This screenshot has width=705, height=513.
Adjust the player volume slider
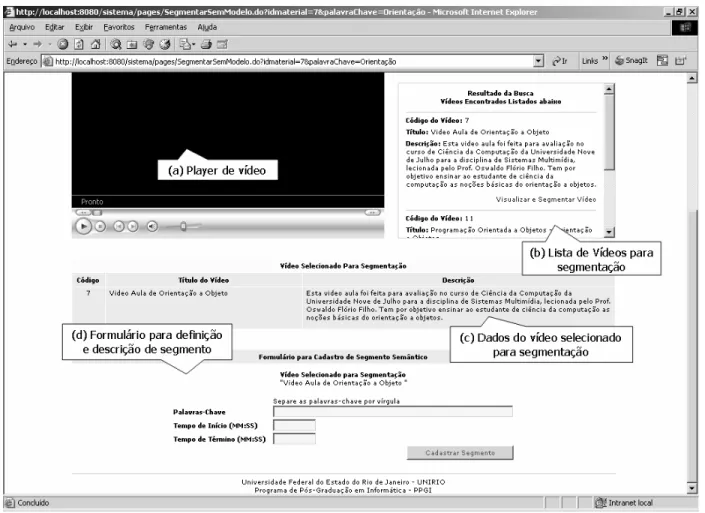coord(183,226)
